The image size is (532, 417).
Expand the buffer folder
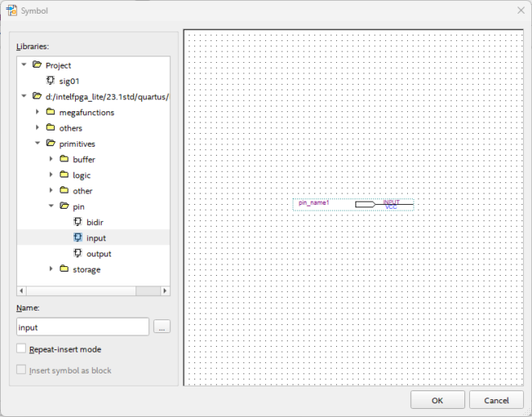[x=51, y=159]
